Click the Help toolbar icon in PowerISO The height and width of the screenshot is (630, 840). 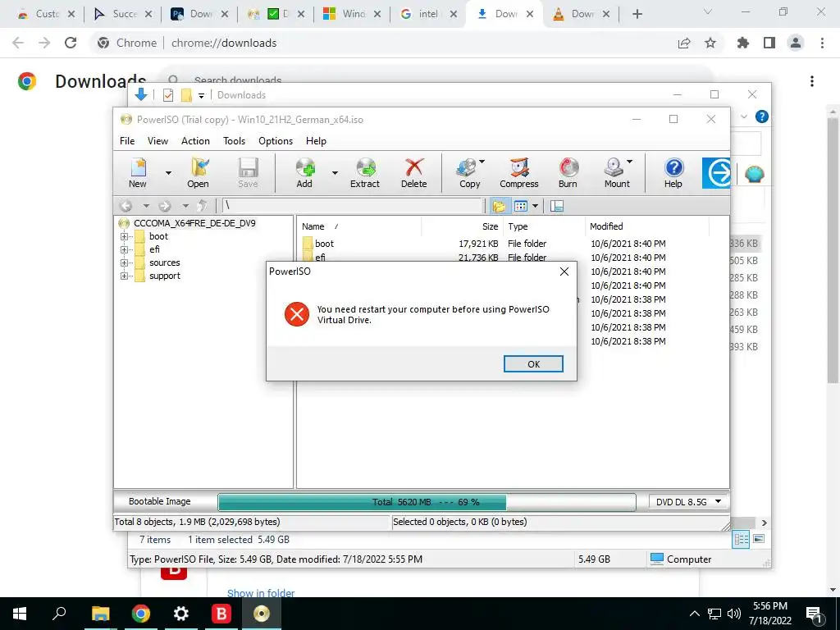click(673, 172)
